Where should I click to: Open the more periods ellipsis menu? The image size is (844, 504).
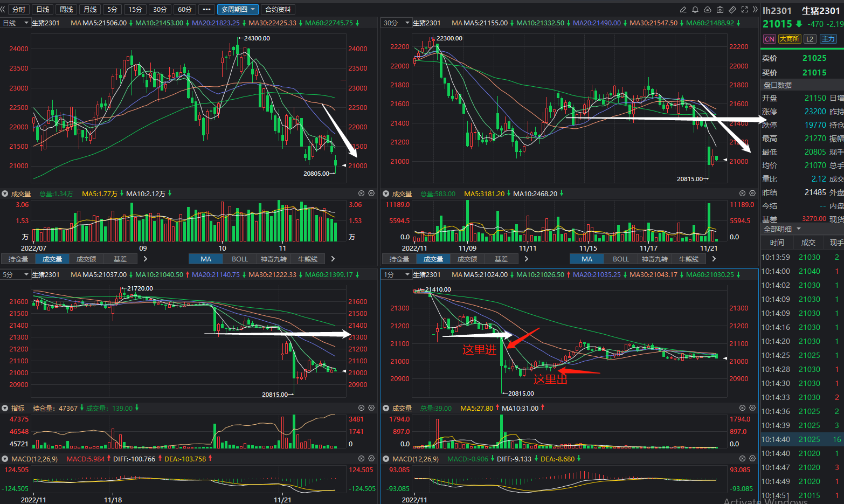click(206, 10)
